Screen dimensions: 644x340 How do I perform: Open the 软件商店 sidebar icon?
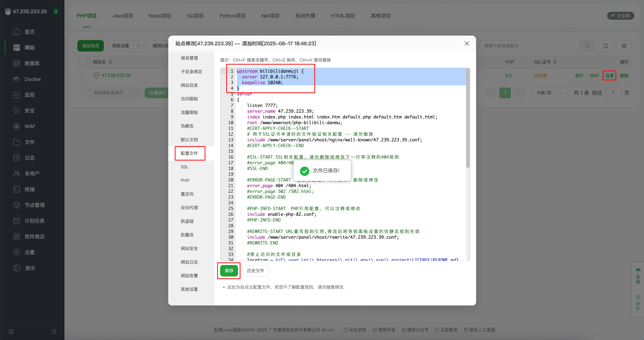[16, 236]
